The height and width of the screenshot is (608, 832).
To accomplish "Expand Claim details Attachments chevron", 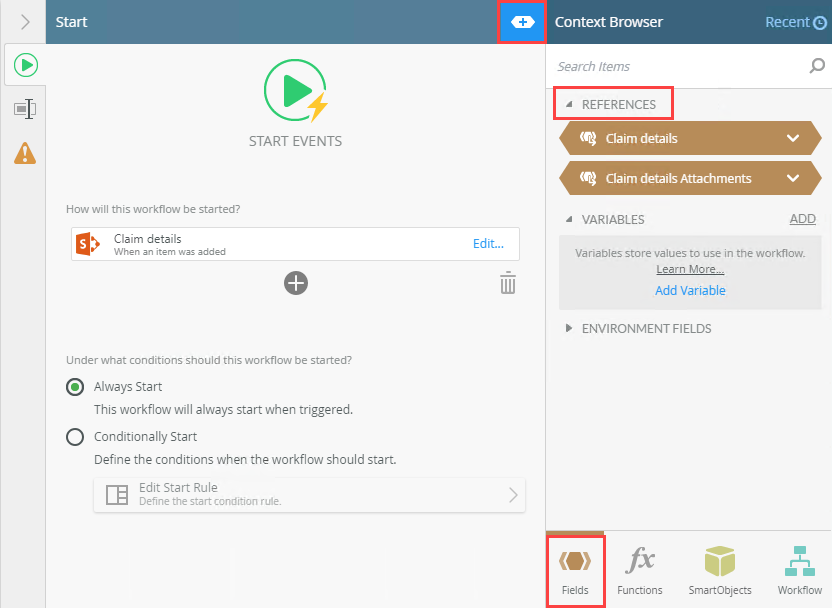I will 793,178.
